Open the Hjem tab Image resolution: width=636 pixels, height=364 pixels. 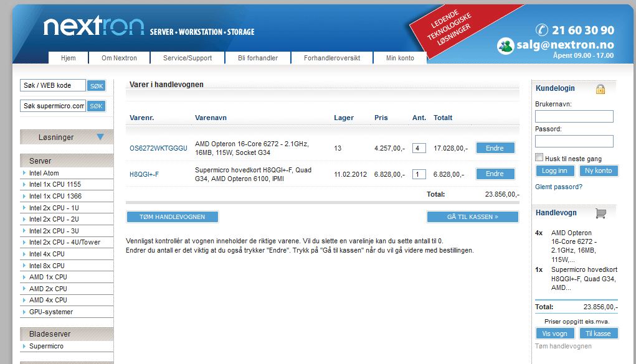pyautogui.click(x=68, y=58)
